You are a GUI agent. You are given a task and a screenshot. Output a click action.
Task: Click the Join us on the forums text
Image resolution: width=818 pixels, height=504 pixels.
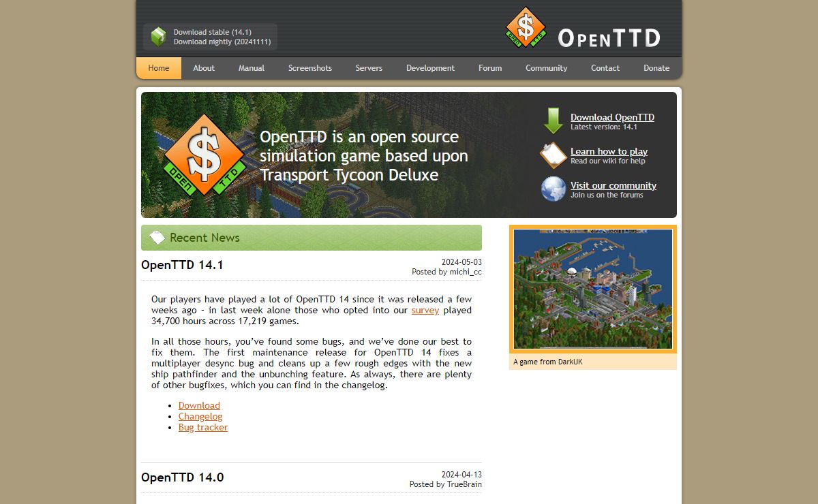[x=607, y=195]
